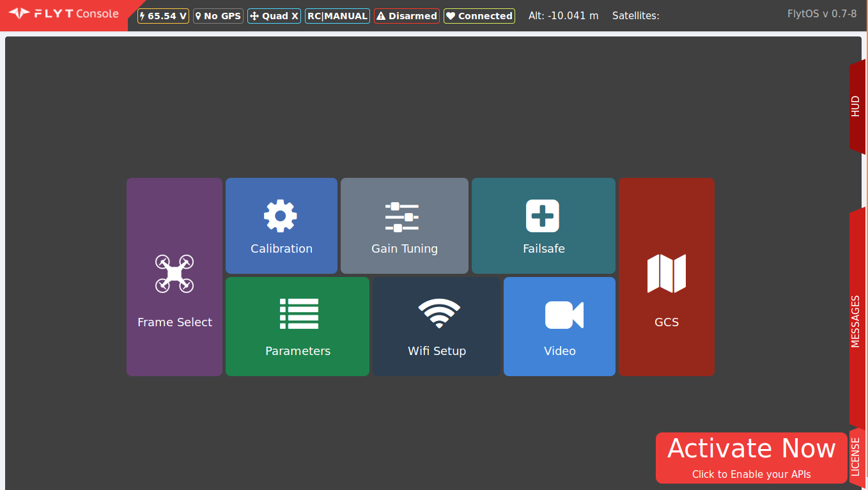Click the Gain Tuning sliders icon
Viewport: 868px width, 490px height.
click(402, 217)
